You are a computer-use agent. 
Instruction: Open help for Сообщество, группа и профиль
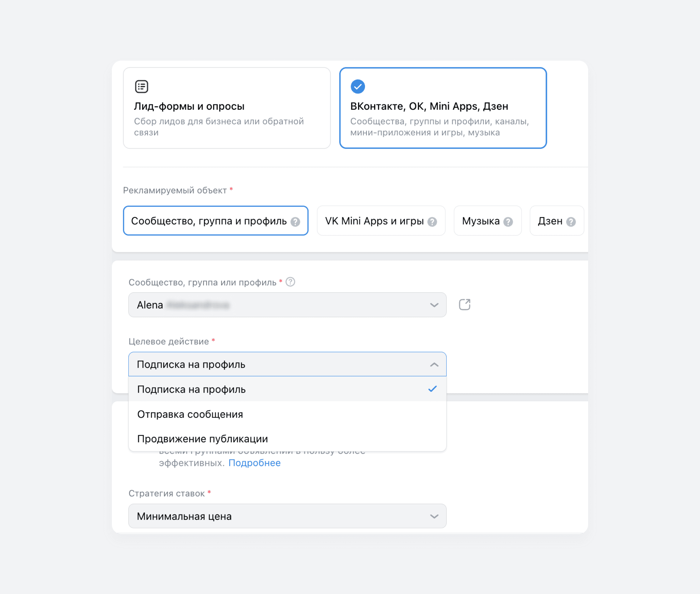point(295,222)
